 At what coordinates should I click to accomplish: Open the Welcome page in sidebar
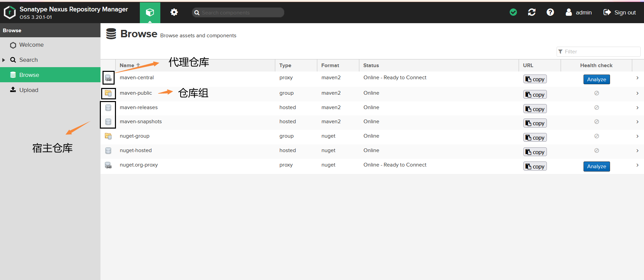pos(50,45)
